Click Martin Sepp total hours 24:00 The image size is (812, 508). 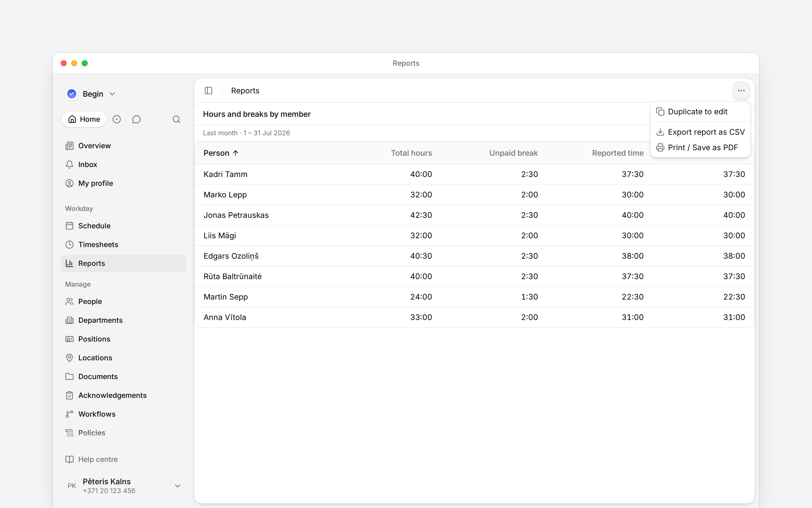click(x=421, y=297)
